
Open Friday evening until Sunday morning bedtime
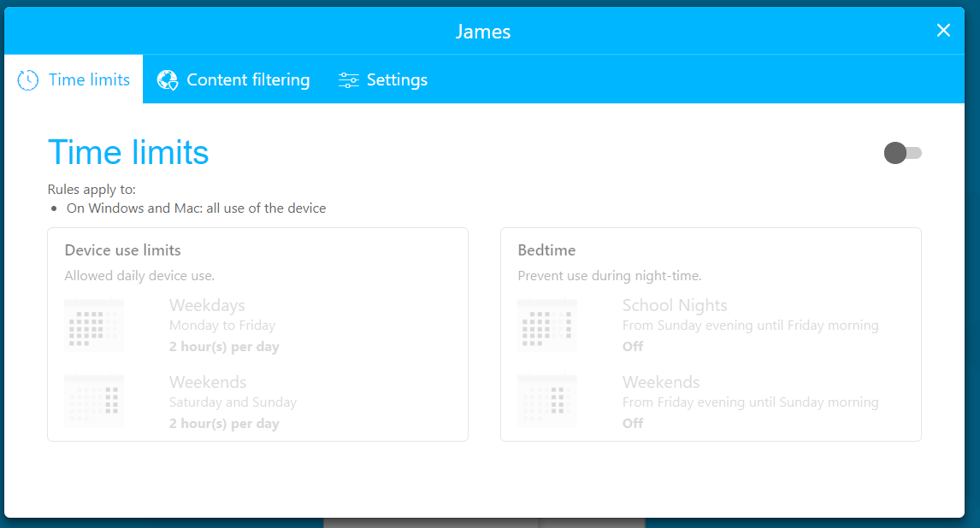(x=750, y=402)
